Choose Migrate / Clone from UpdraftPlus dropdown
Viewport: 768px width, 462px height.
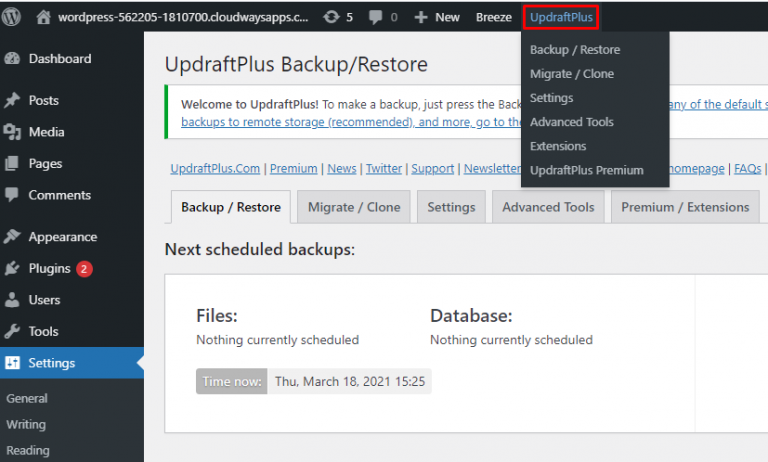point(572,74)
